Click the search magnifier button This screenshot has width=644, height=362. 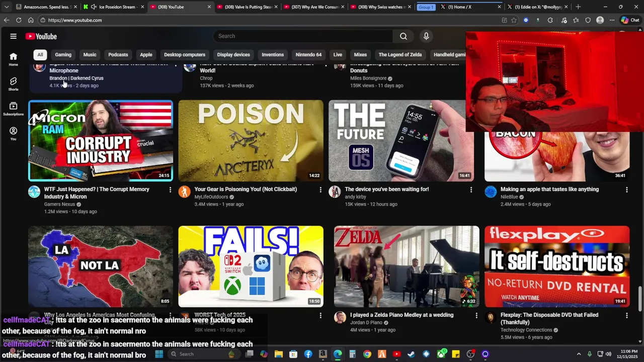click(403, 36)
